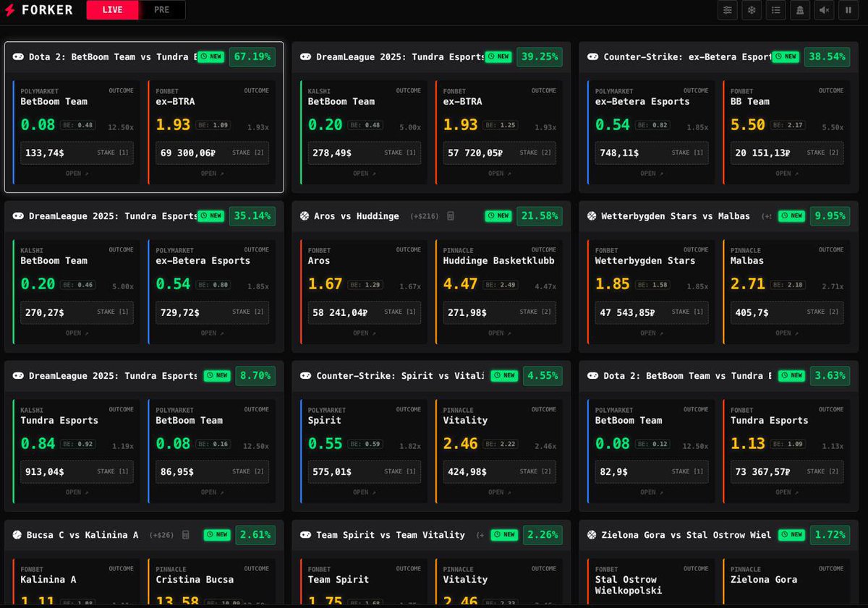Open Pinnacle Huddinge Basketklubb link
Viewport: 868px width, 608px height.
(x=499, y=333)
